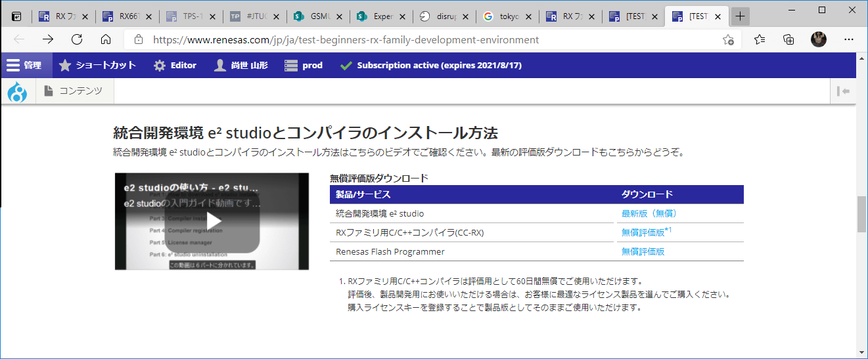
Task: Open the ショートカット star menu
Action: 97,66
